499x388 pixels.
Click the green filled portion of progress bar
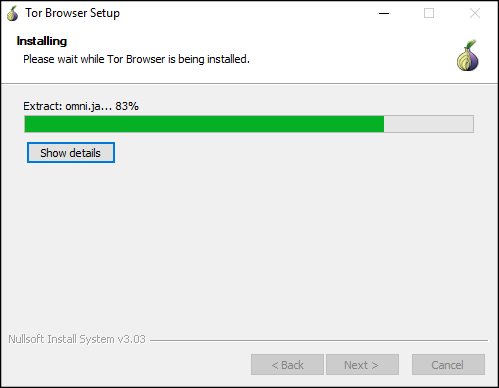coord(204,124)
